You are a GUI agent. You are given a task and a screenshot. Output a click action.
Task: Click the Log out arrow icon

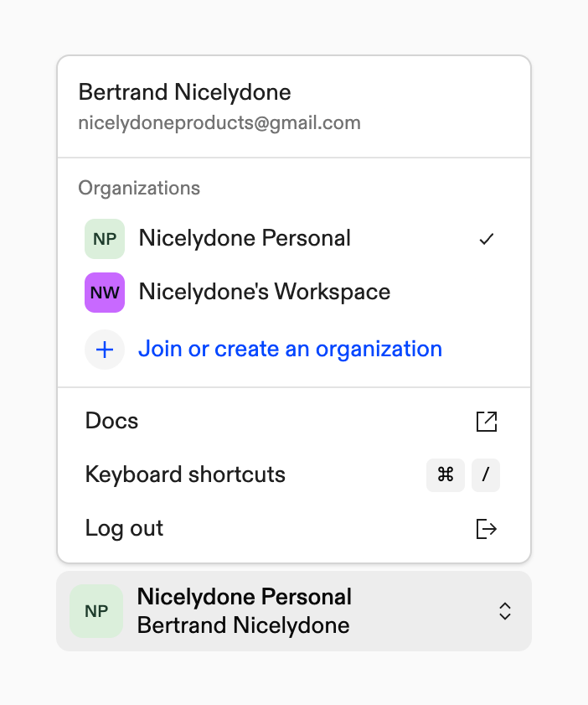486,528
